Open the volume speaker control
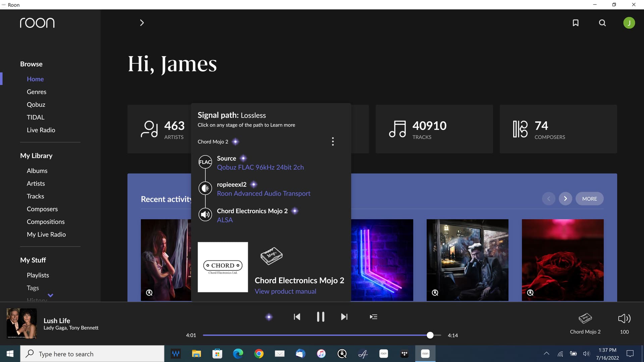The width and height of the screenshot is (644, 362). 624,318
